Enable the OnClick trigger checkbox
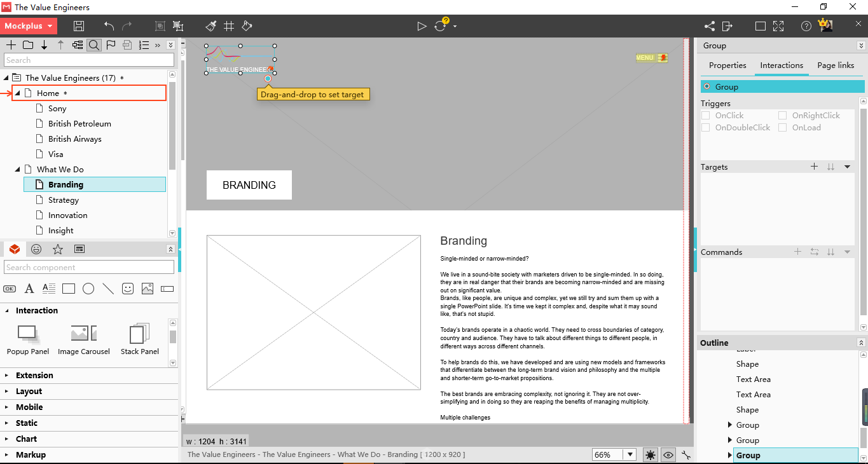This screenshot has width=868, height=464. (x=706, y=116)
